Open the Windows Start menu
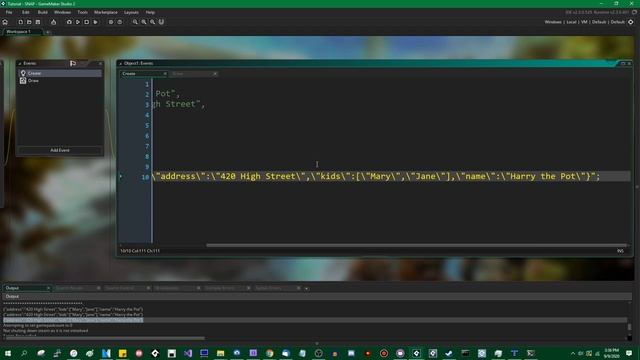 coord(8,353)
